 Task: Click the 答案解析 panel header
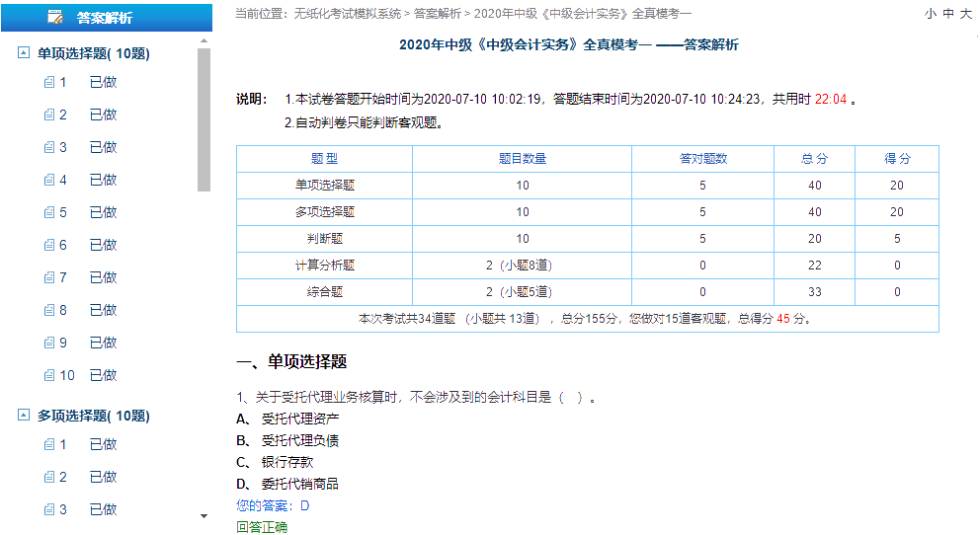[x=107, y=17]
